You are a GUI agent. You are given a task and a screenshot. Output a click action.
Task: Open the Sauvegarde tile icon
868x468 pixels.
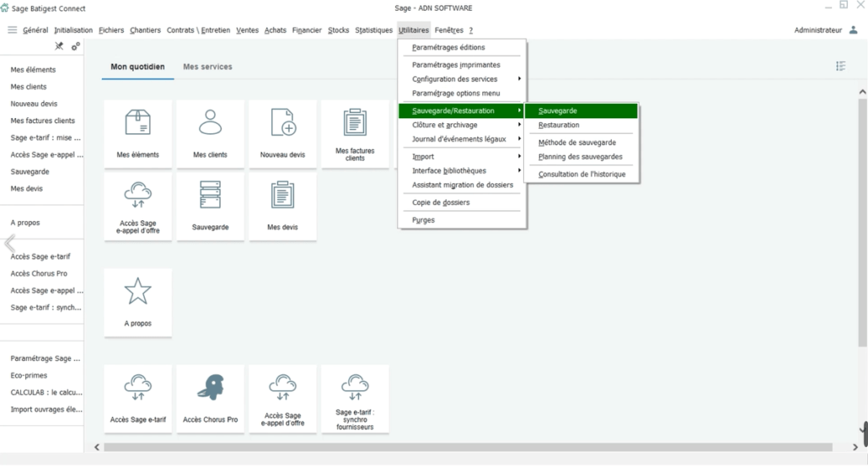coord(211,195)
